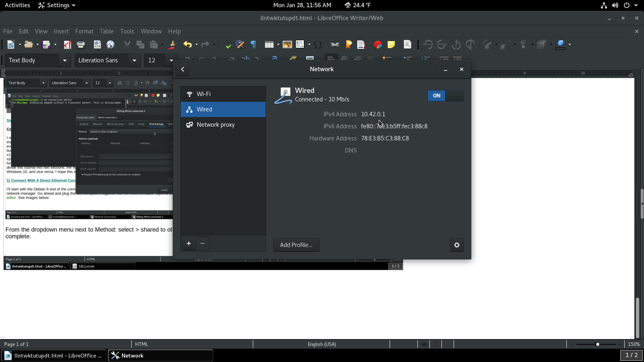Click the Copy icon
Image resolution: width=644 pixels, height=362 pixels.
coord(140,45)
